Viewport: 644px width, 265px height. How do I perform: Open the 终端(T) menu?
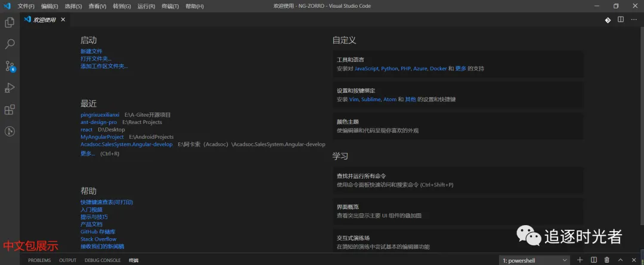click(x=170, y=6)
